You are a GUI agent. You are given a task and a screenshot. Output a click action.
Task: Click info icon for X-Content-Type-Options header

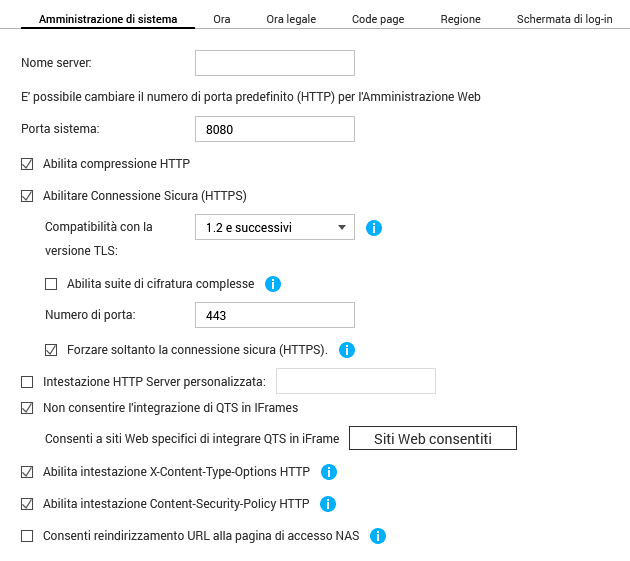point(328,472)
